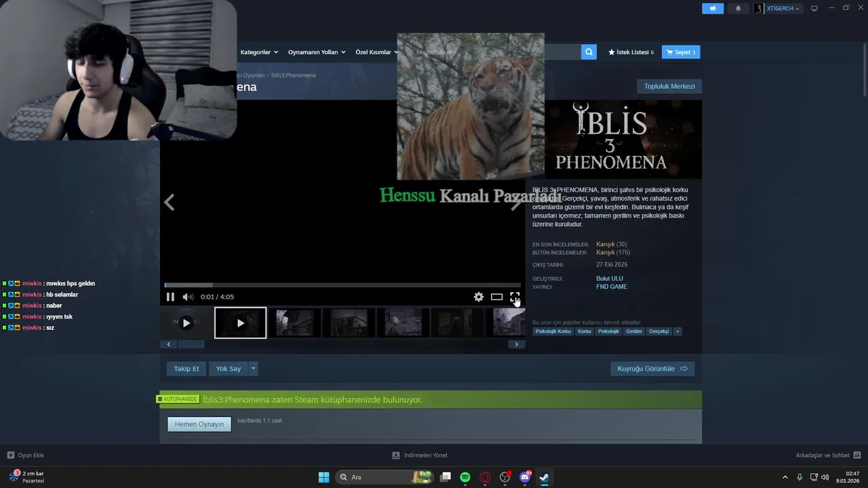
Task: Open Steam big picture display icon
Action: click(x=814, y=8)
